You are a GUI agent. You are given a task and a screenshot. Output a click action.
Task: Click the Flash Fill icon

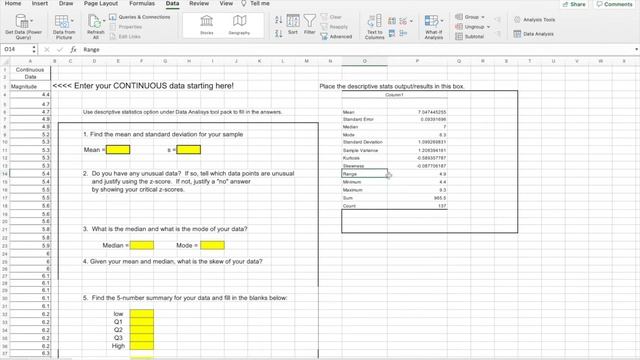392,21
